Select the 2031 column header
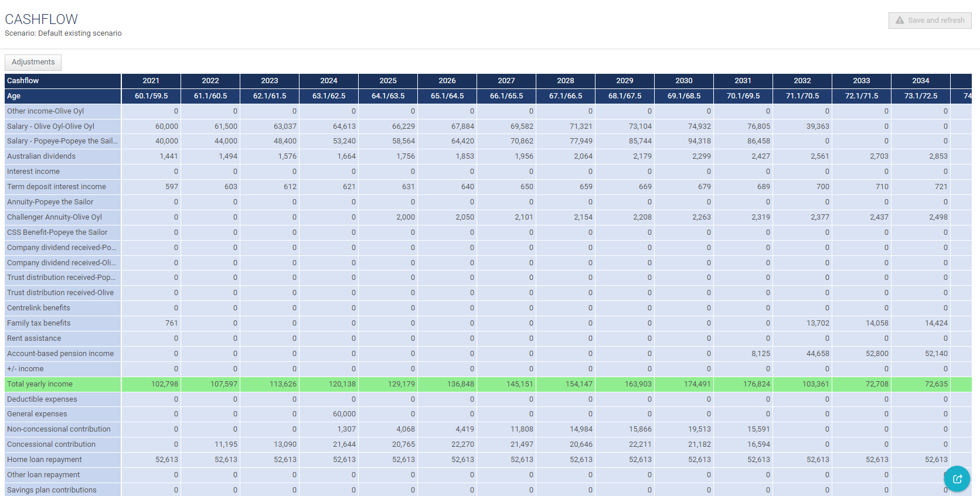The width and height of the screenshot is (980, 496). click(743, 81)
